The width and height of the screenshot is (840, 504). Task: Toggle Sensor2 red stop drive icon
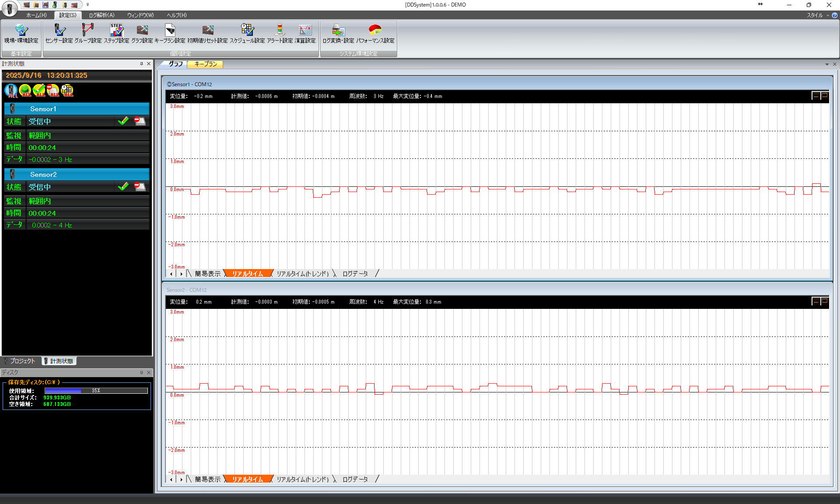point(140,187)
